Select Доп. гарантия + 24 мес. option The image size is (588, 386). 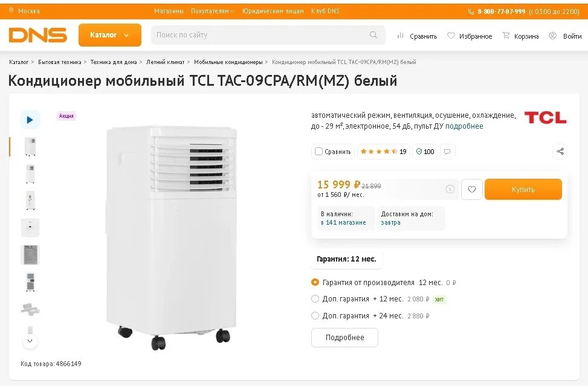tap(315, 315)
